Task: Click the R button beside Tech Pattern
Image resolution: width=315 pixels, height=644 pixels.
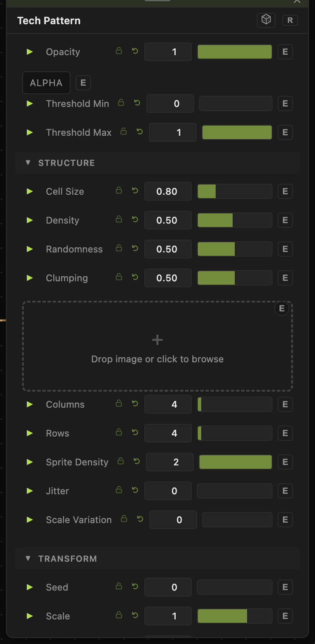Action: pyautogui.click(x=290, y=20)
